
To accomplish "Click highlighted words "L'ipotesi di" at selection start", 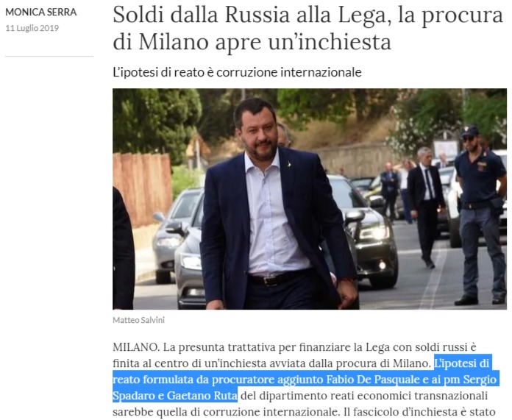I will coord(461,363).
